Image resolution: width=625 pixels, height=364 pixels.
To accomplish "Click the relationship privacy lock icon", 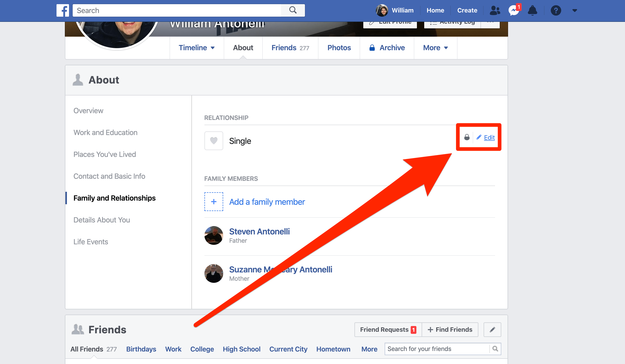I will pos(467,137).
